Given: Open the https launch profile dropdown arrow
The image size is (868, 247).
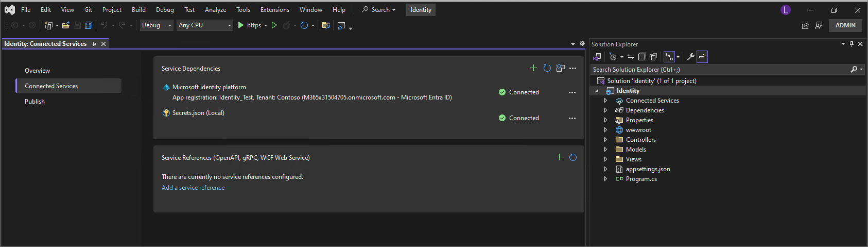Looking at the screenshot, I should click(266, 25).
